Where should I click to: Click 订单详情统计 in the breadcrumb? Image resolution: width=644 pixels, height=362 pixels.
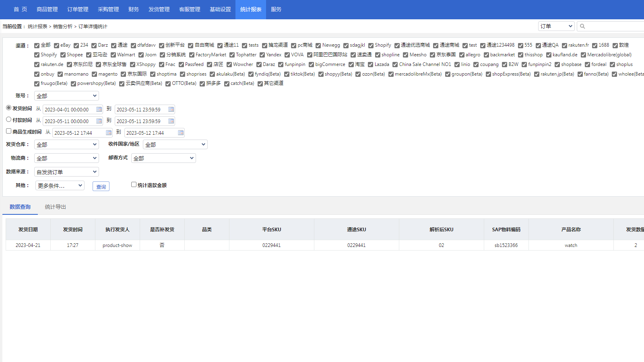click(93, 27)
